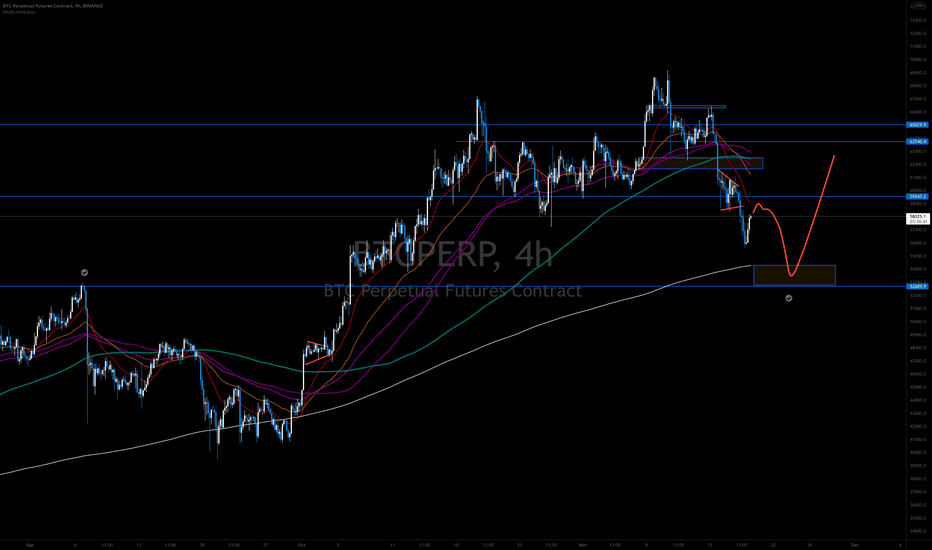The width and height of the screenshot is (932, 550).
Task: Click the 50000.0 label on the price scale
Action: click(918, 322)
